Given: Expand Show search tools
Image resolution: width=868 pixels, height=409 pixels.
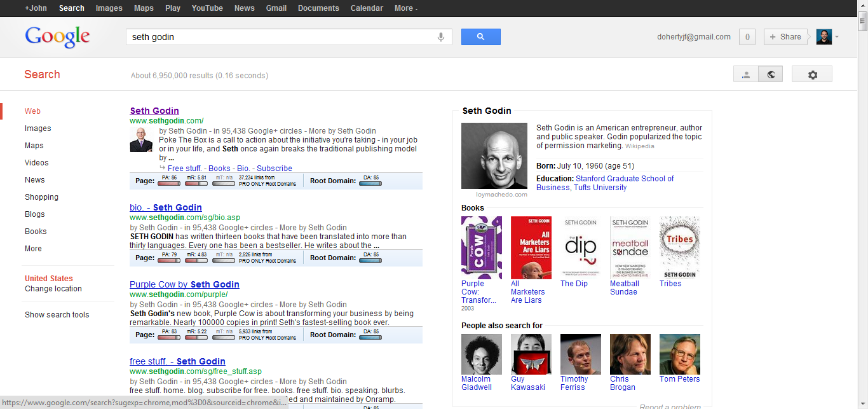Looking at the screenshot, I should 57,315.
